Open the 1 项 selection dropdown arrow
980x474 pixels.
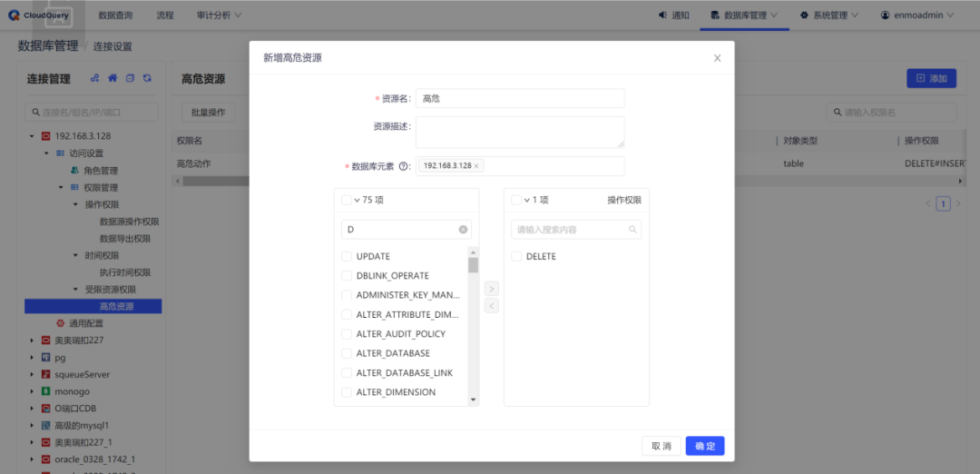point(527,200)
